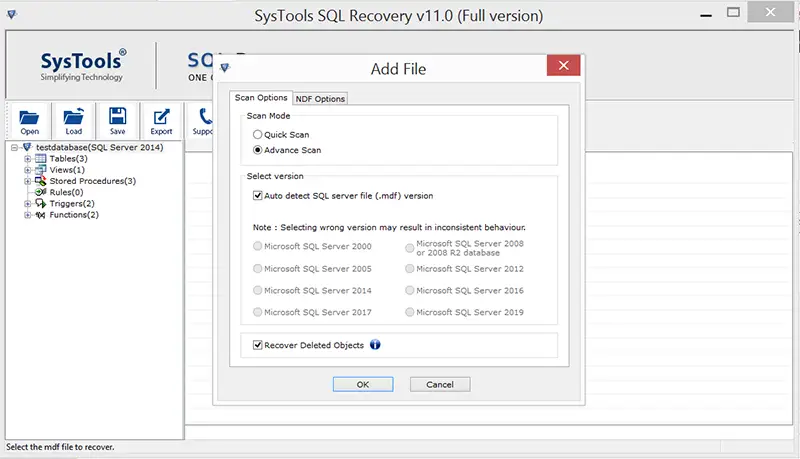
Task: Choose Microsoft SQL Server 2014 radio
Action: [x=258, y=290]
